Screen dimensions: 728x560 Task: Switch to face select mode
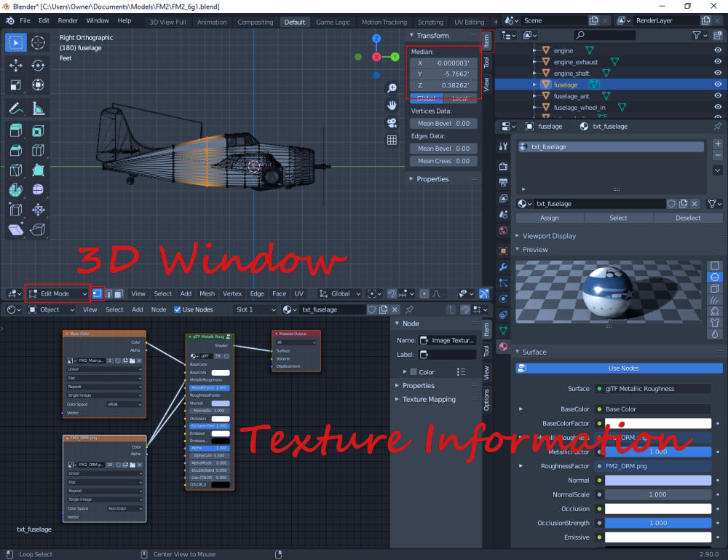click(x=119, y=294)
